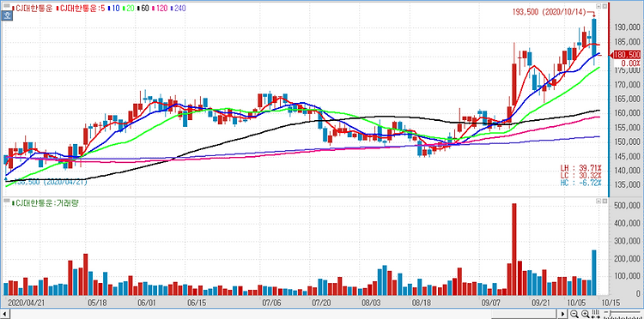Click the LH : 39.71% statistic
644x319 pixels.
580,168
